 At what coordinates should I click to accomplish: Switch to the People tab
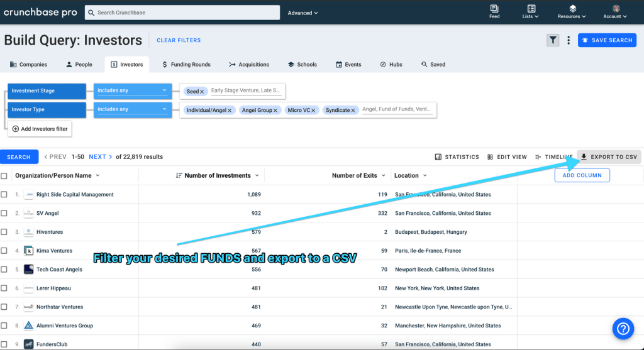tap(79, 65)
